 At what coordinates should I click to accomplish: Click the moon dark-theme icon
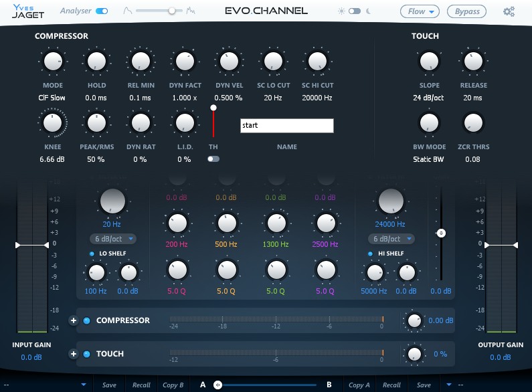(x=368, y=11)
